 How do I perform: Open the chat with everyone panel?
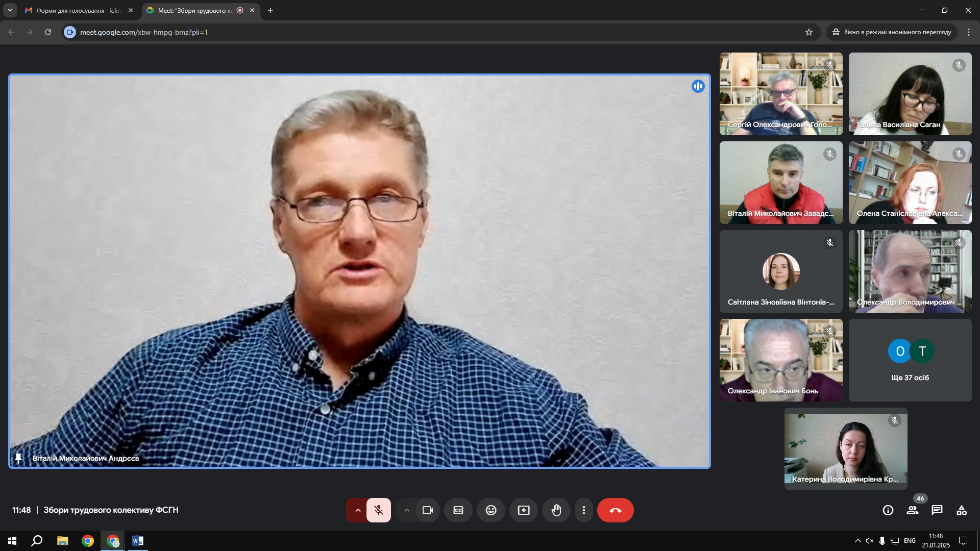937,510
